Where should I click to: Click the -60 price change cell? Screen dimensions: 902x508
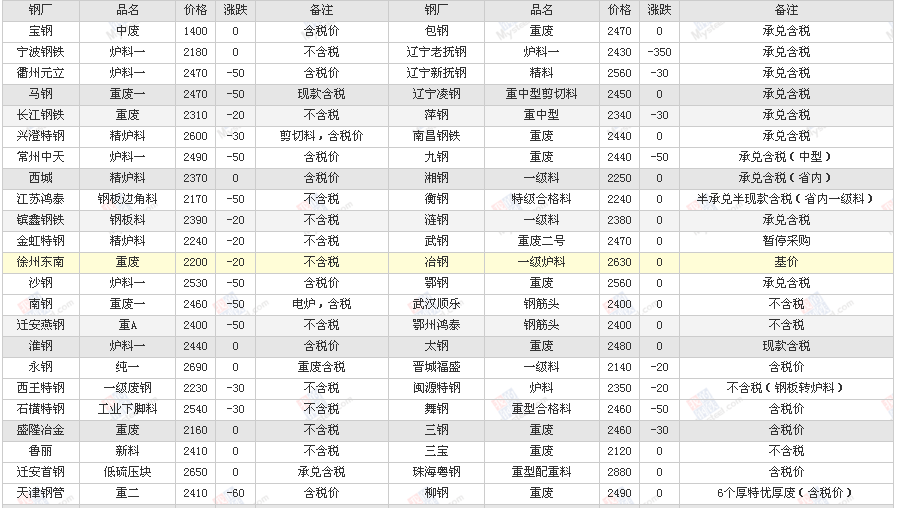coord(235,493)
